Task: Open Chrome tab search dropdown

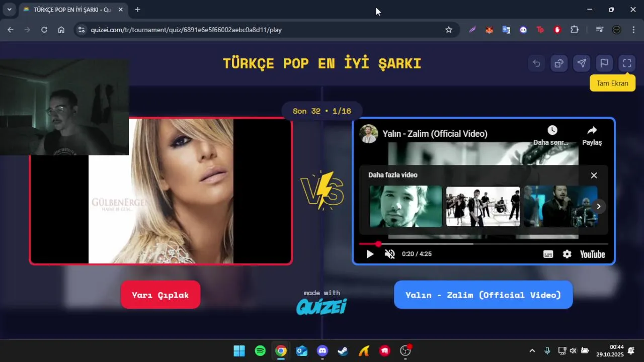Action: [9, 10]
